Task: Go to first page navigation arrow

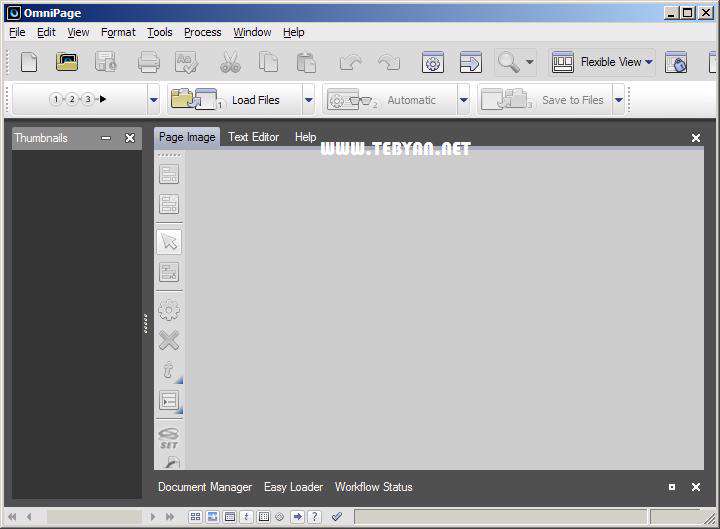Action: tap(12, 517)
